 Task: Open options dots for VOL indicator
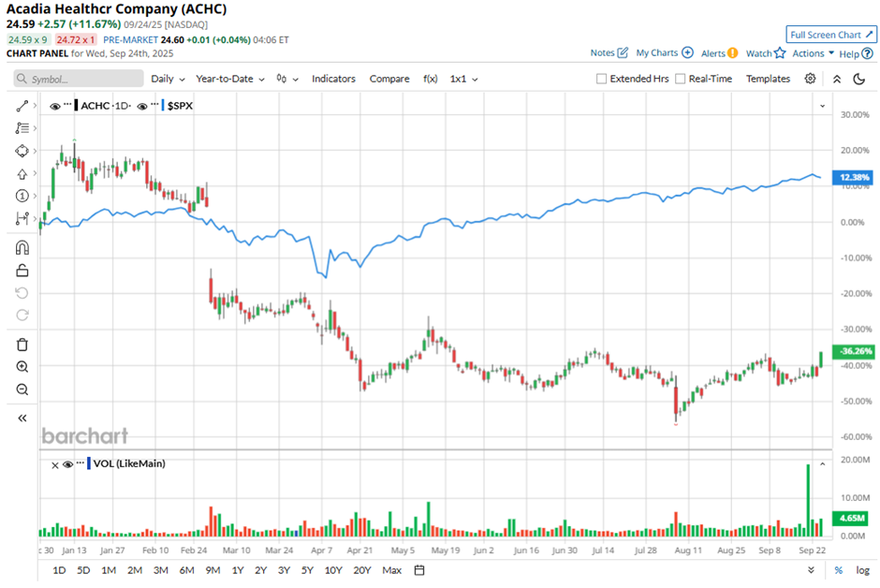(x=81, y=464)
